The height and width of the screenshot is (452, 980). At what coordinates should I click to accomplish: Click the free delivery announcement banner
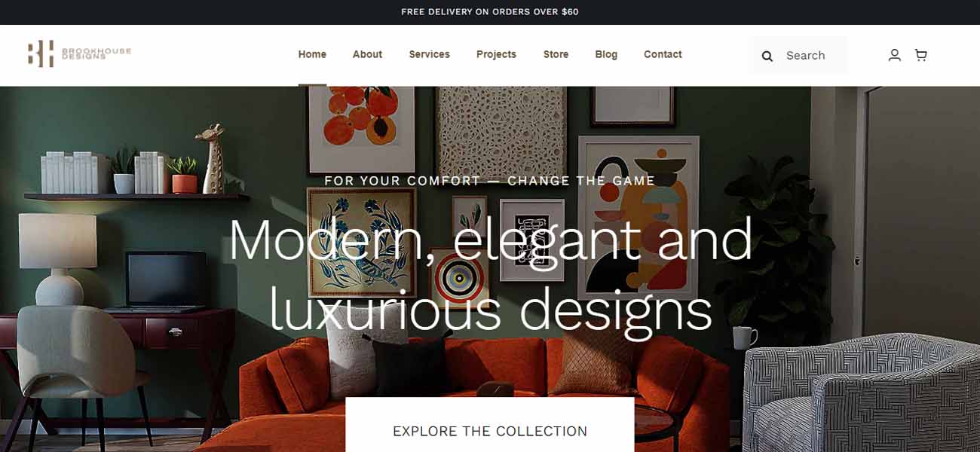coord(490,12)
